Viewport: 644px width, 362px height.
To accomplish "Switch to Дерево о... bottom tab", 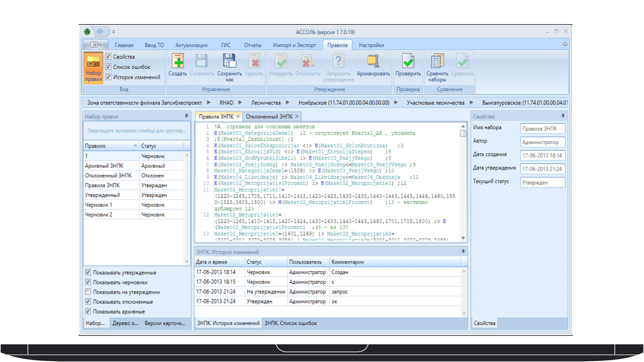I will click(x=125, y=323).
